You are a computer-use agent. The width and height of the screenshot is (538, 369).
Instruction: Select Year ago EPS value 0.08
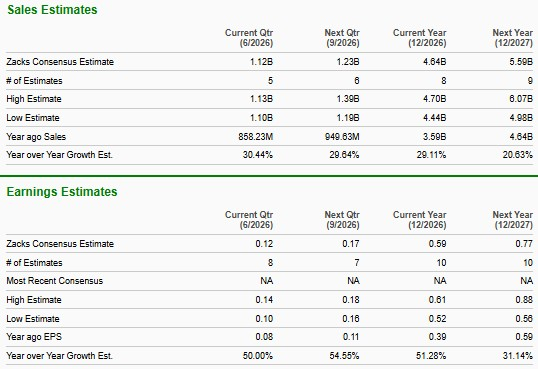click(264, 337)
